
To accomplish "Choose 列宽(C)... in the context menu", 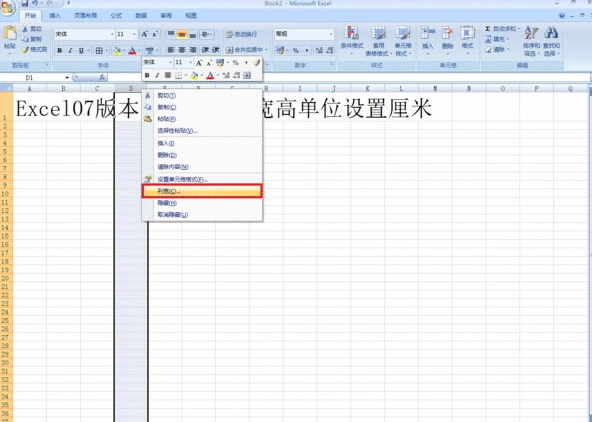I will click(x=202, y=191).
